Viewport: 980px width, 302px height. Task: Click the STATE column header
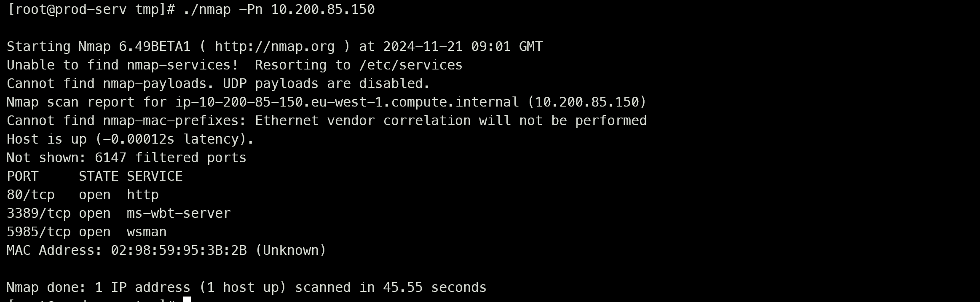(99, 176)
